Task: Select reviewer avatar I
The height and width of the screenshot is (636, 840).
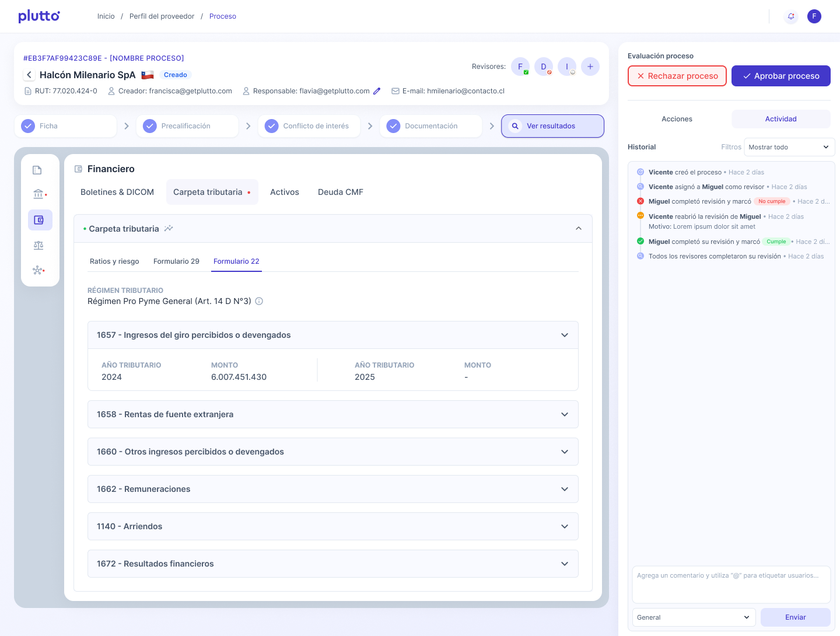Action: (x=567, y=67)
